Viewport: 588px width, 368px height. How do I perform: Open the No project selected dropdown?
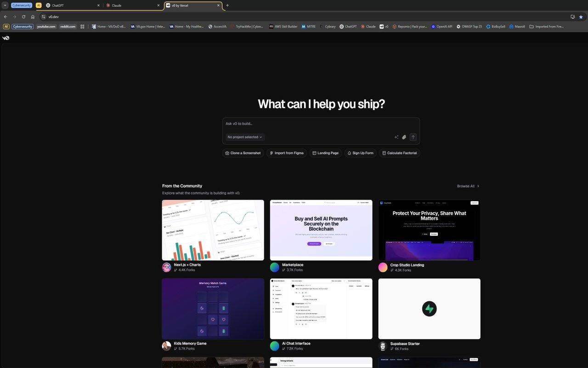[x=244, y=137]
